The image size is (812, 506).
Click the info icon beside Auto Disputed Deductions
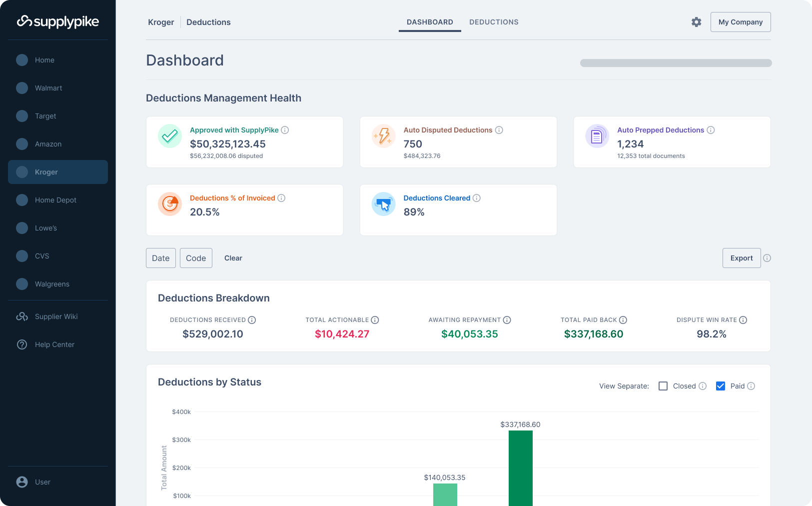click(499, 130)
